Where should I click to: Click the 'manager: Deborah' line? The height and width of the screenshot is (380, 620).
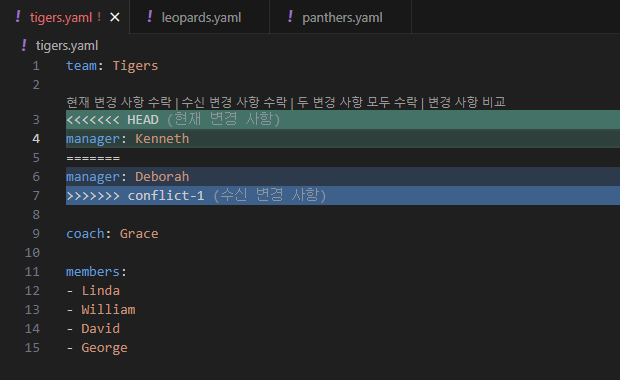(343, 176)
